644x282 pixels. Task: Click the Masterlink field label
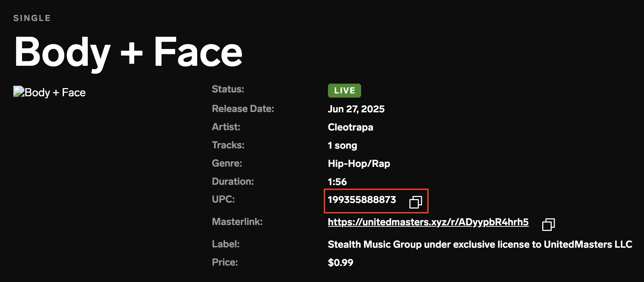click(237, 222)
